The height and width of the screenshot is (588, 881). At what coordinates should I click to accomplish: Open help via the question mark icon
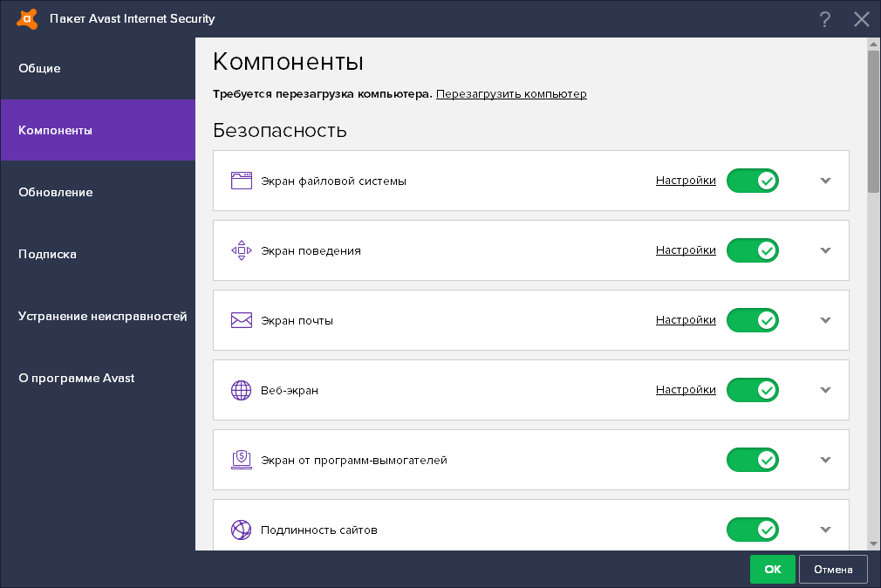[x=824, y=19]
